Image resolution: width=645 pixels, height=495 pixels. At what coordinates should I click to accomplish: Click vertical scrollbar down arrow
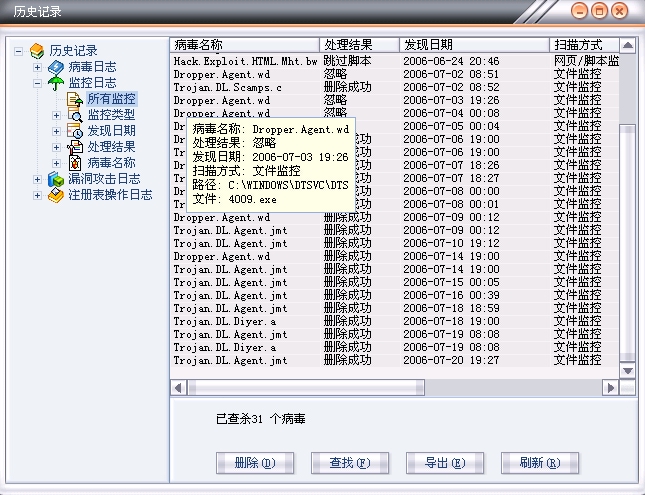point(627,371)
